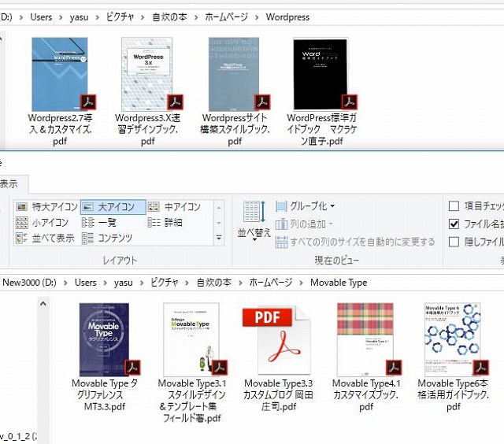Choose 一覧 list layout

[x=99, y=222]
